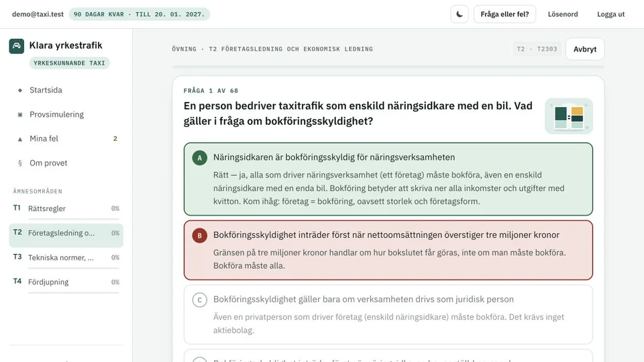644x362 pixels.
Task: Toggle dark mode with the moon icon
Action: [x=459, y=14]
